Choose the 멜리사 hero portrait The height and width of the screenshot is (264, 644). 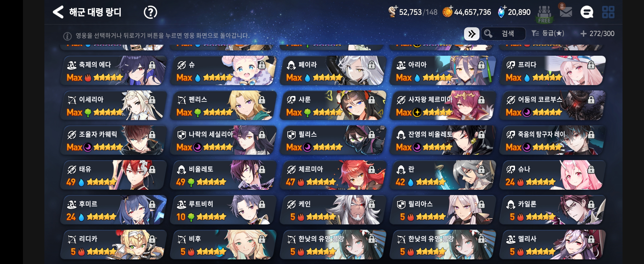(x=552, y=245)
